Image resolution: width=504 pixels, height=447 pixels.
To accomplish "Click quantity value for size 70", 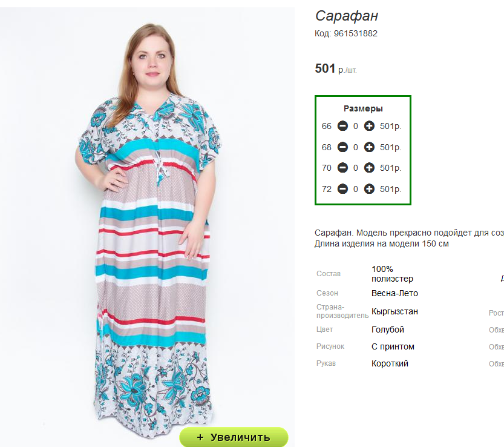I will 356,168.
